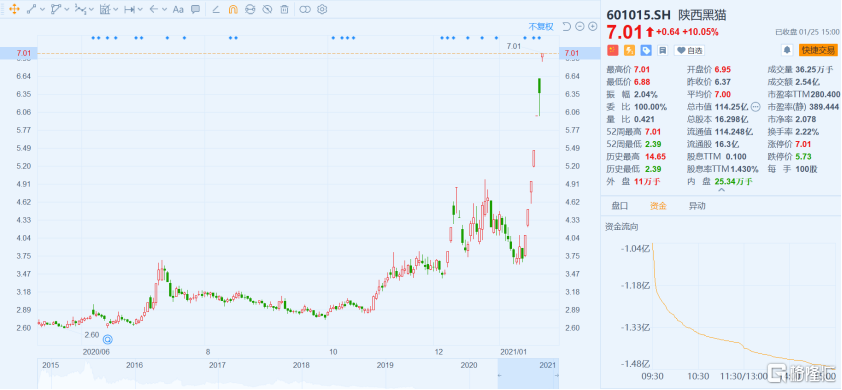Click 资金流向 section heading

tap(622, 227)
